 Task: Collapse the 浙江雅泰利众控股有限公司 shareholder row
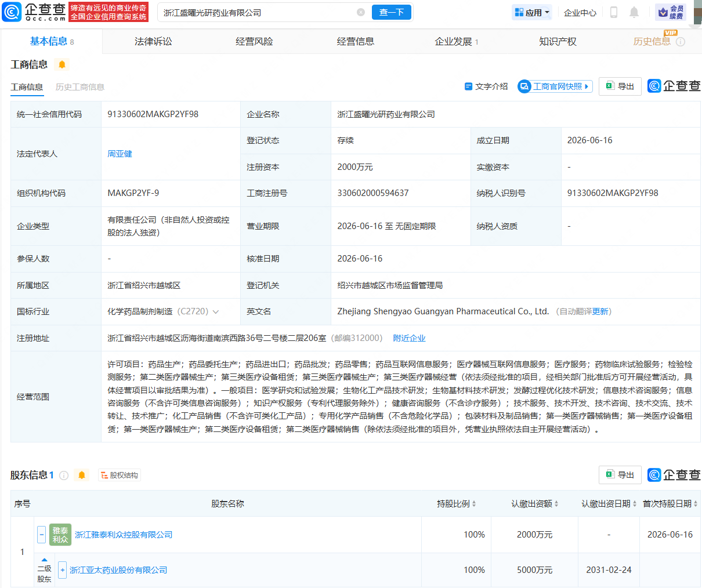[41, 535]
